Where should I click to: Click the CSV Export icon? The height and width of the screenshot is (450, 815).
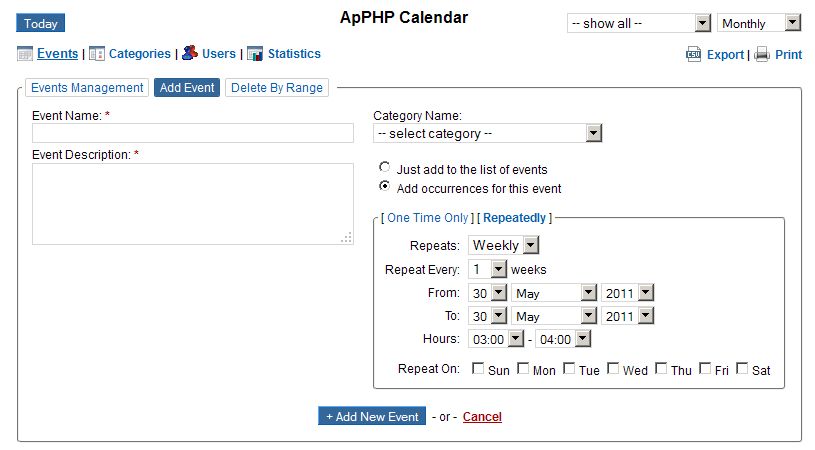[693, 55]
